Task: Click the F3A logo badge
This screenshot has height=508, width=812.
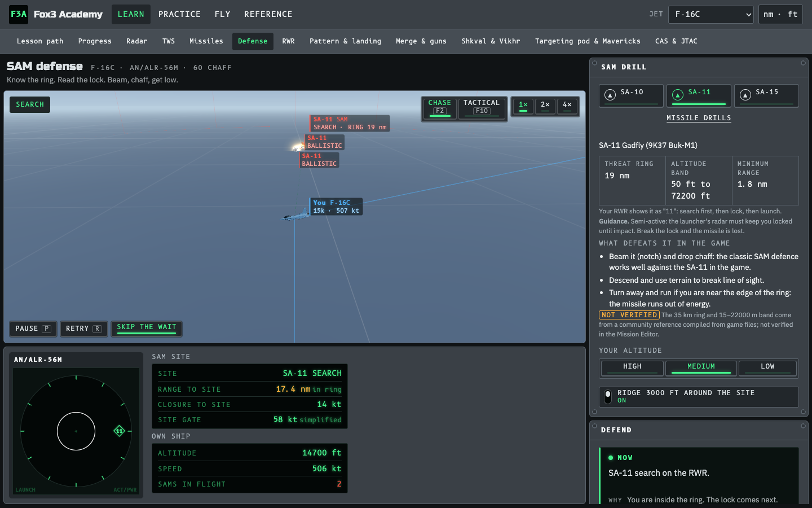Action: pos(19,14)
